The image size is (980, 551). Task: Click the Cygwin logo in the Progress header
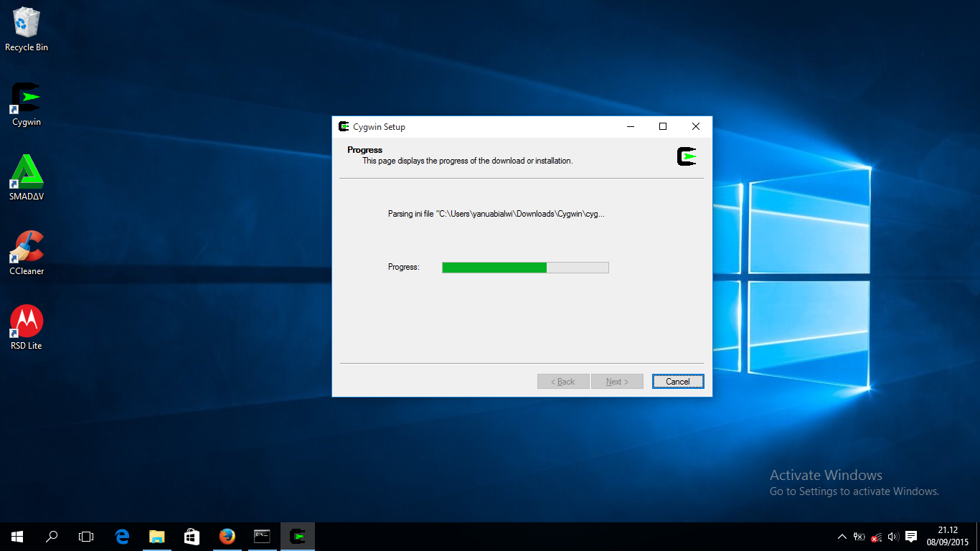click(x=687, y=156)
